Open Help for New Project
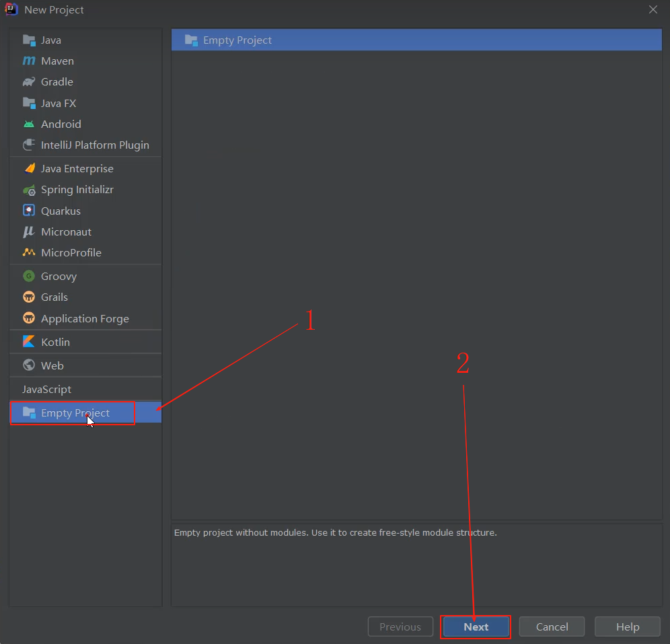Screen dimensions: 670x644 coord(628,627)
